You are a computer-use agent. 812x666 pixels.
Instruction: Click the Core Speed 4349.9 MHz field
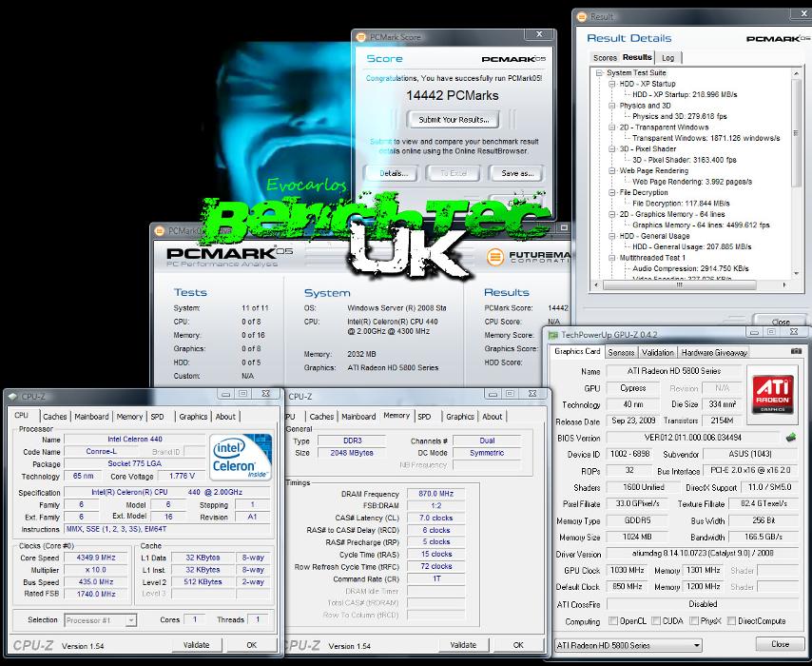(96, 558)
